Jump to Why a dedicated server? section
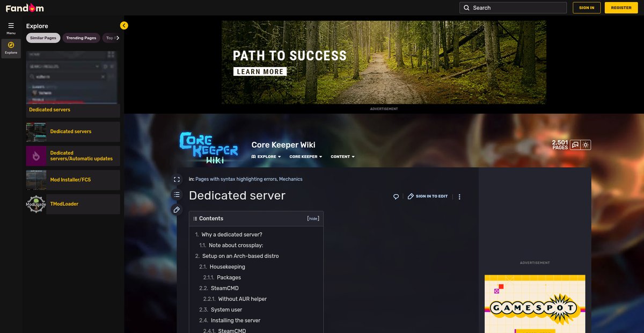 tap(232, 235)
